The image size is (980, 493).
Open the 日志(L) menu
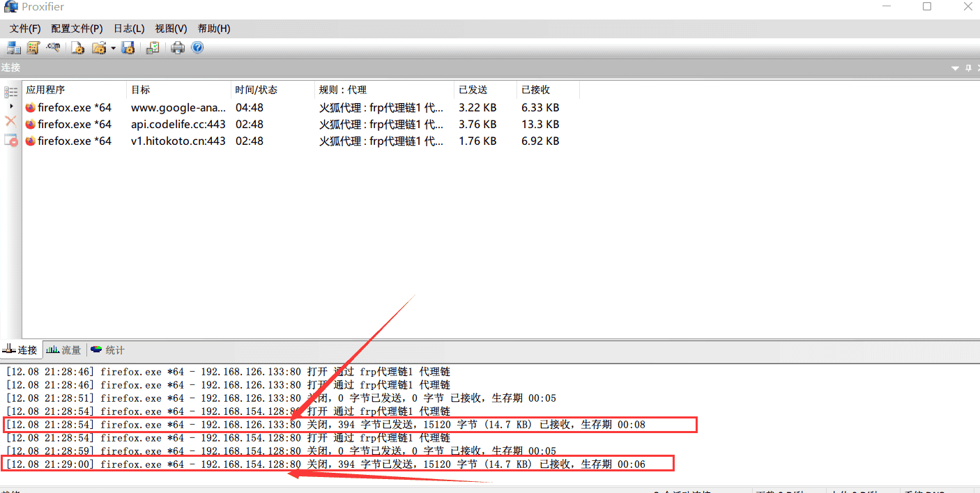coord(129,29)
